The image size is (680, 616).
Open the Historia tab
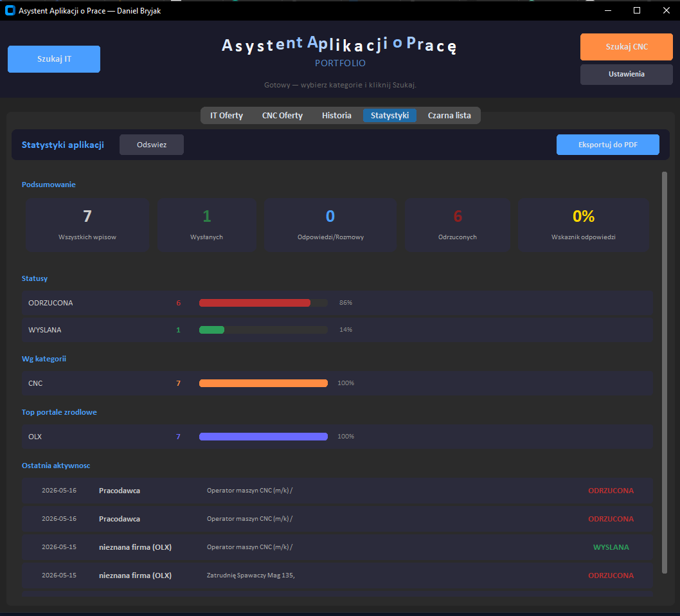click(x=337, y=115)
